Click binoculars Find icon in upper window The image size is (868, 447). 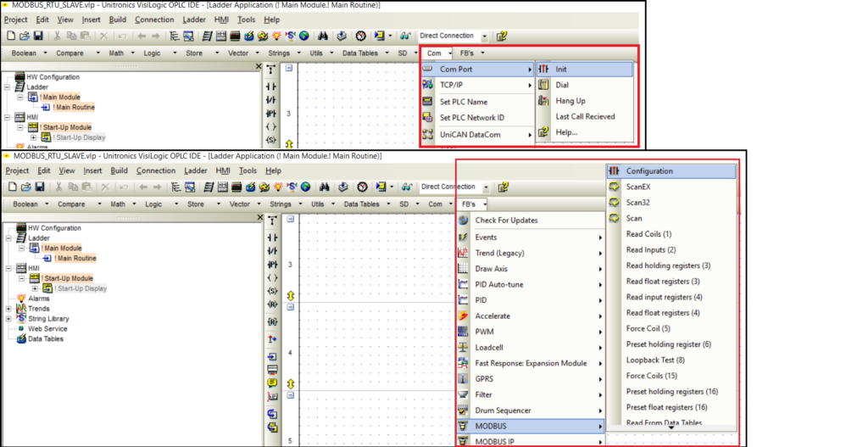click(323, 36)
